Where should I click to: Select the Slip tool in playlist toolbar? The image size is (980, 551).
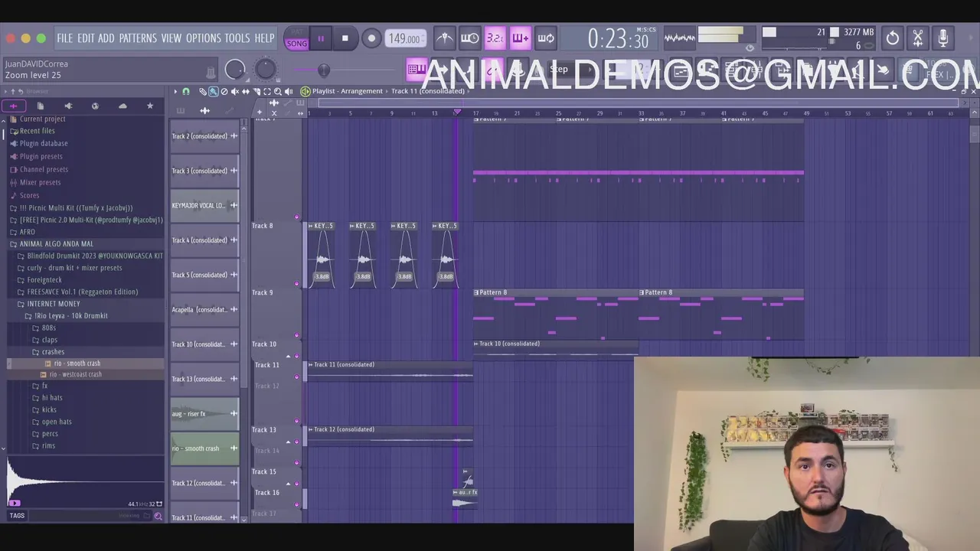pos(246,91)
